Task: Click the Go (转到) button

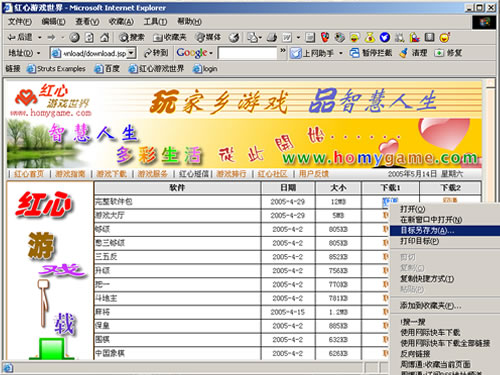Action: pos(156,53)
